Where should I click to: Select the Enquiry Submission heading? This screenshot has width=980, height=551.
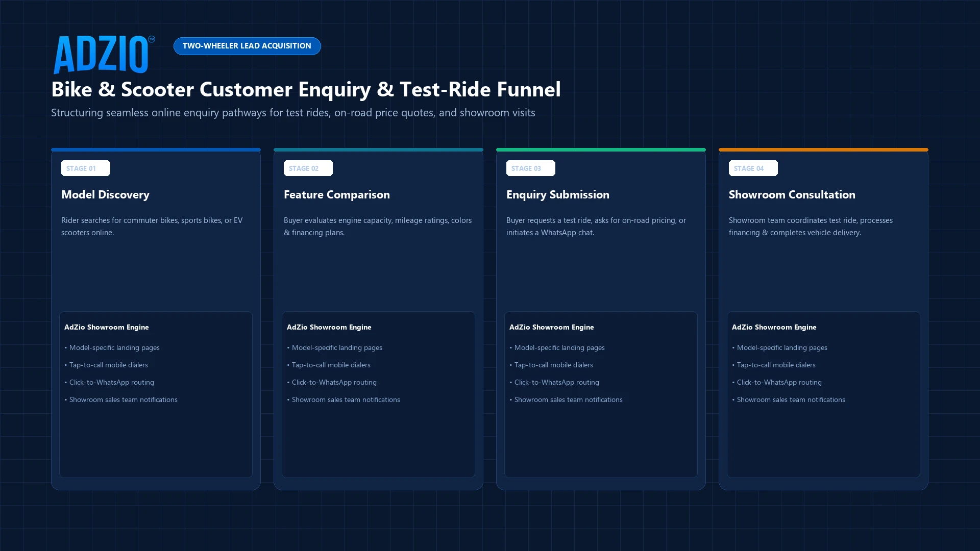coord(558,195)
